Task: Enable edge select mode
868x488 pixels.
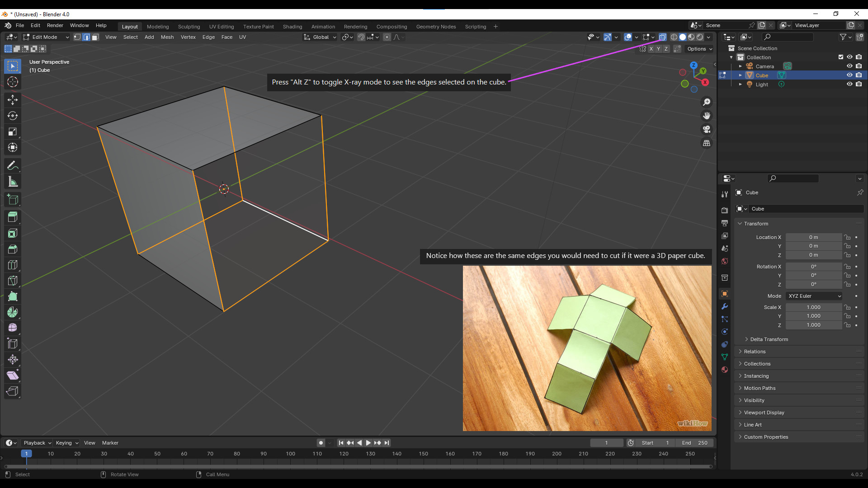Action: 86,37
